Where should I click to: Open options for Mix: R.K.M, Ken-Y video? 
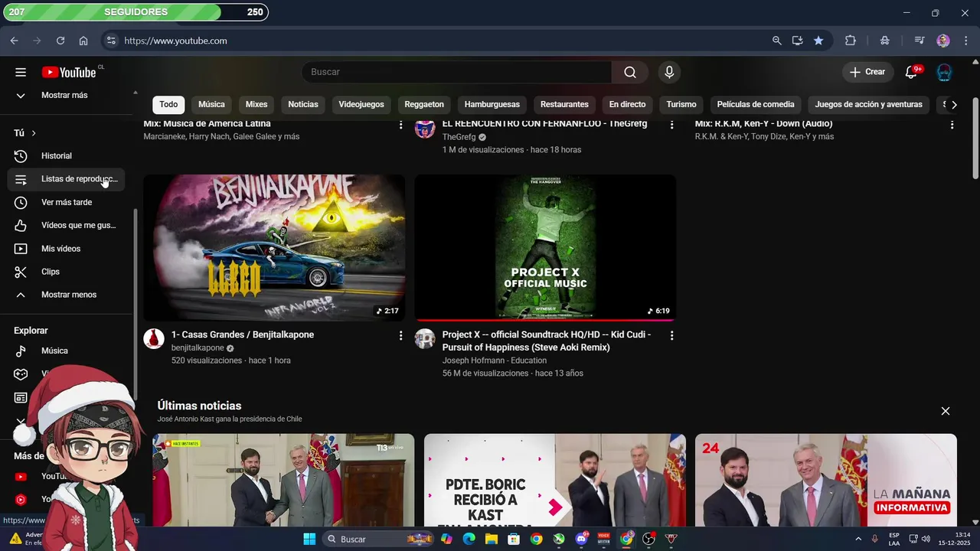coord(952,124)
